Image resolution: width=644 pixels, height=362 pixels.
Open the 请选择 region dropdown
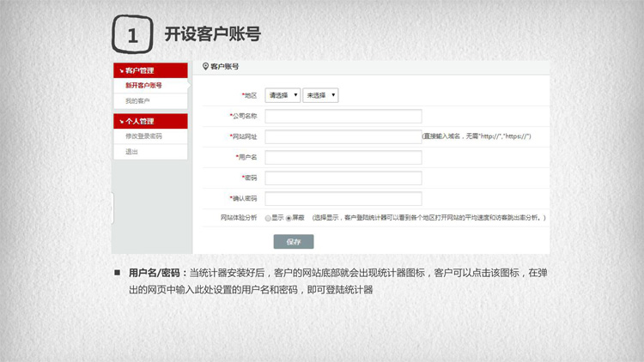click(283, 95)
